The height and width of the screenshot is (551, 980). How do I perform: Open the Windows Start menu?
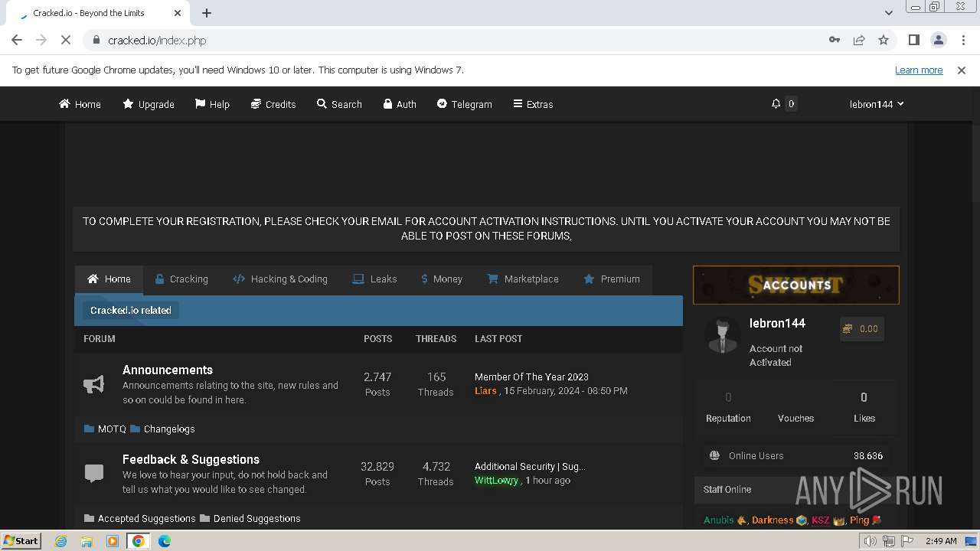[x=21, y=540]
